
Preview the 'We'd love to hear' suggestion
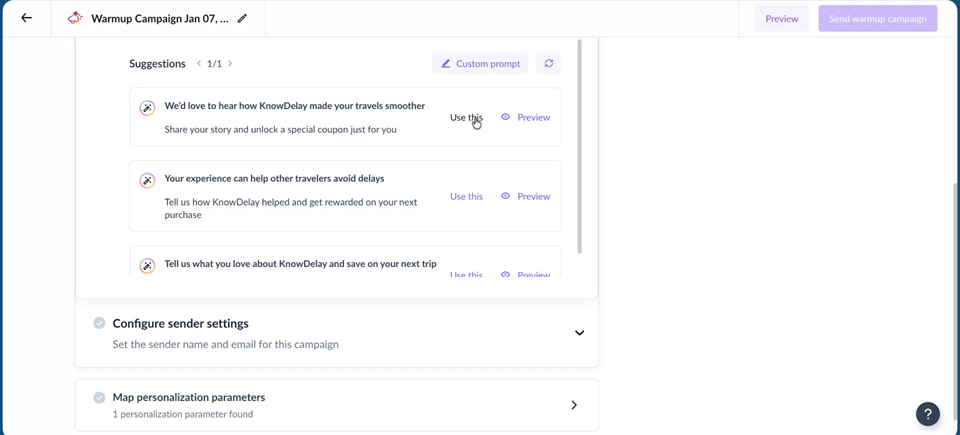click(525, 117)
